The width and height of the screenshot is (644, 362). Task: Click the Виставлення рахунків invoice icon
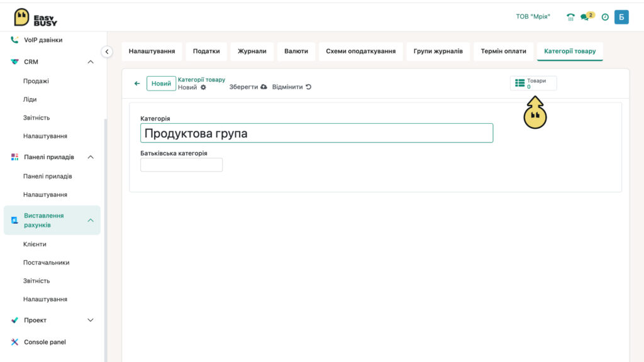(15, 221)
